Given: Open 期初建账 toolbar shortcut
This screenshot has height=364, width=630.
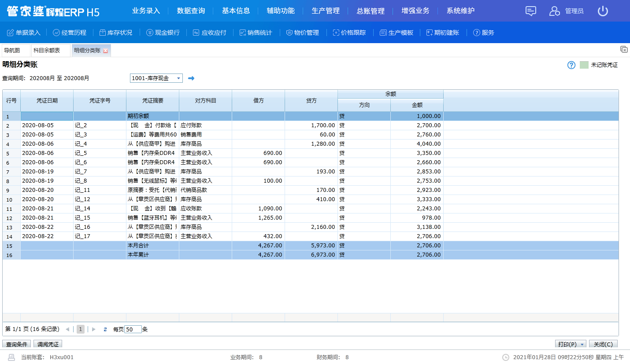Looking at the screenshot, I should pos(443,33).
